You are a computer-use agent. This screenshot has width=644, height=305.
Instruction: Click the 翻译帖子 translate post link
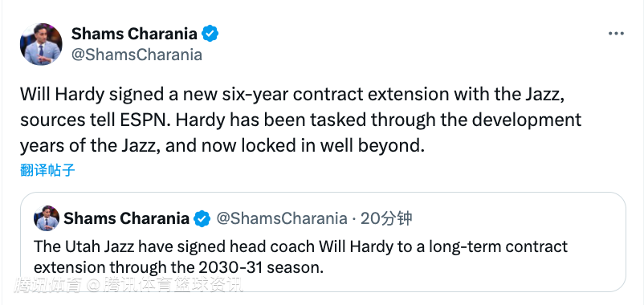[x=47, y=170]
